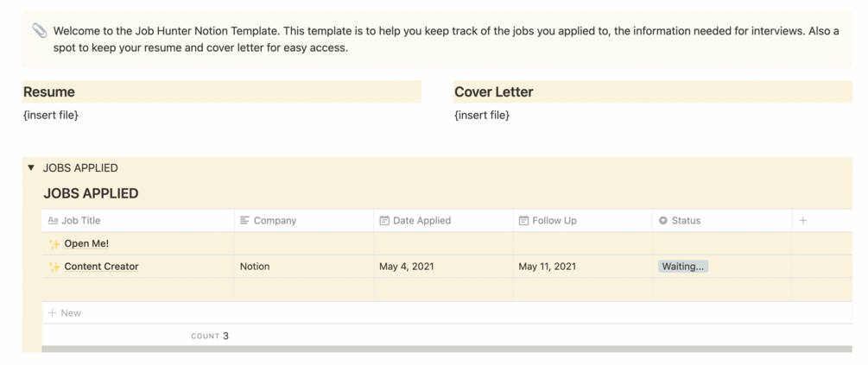Open the Company column header menu
The height and width of the screenshot is (365, 868).
pyautogui.click(x=275, y=221)
